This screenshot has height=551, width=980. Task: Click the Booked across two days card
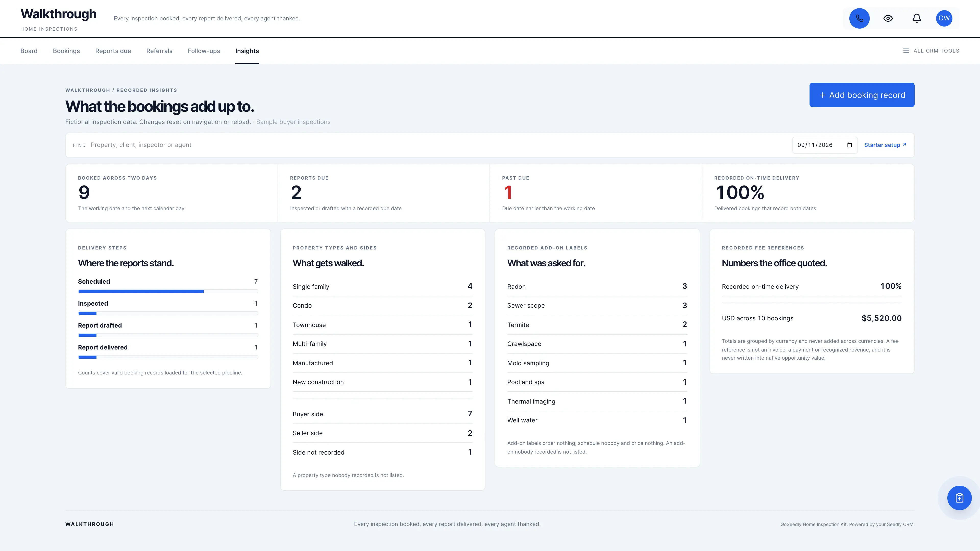[171, 193]
